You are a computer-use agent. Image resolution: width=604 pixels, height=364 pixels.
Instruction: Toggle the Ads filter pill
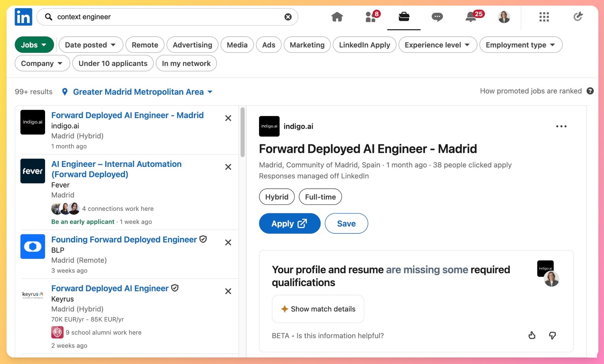269,45
